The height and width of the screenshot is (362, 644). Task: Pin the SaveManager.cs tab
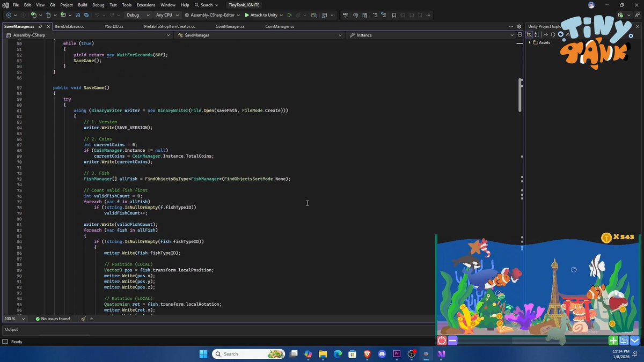pos(40,26)
